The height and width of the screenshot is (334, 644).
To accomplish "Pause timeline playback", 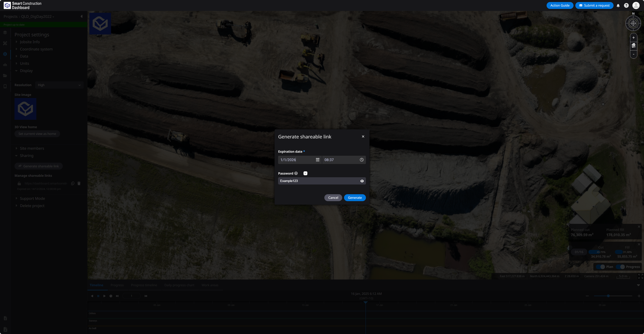I will tap(98, 296).
